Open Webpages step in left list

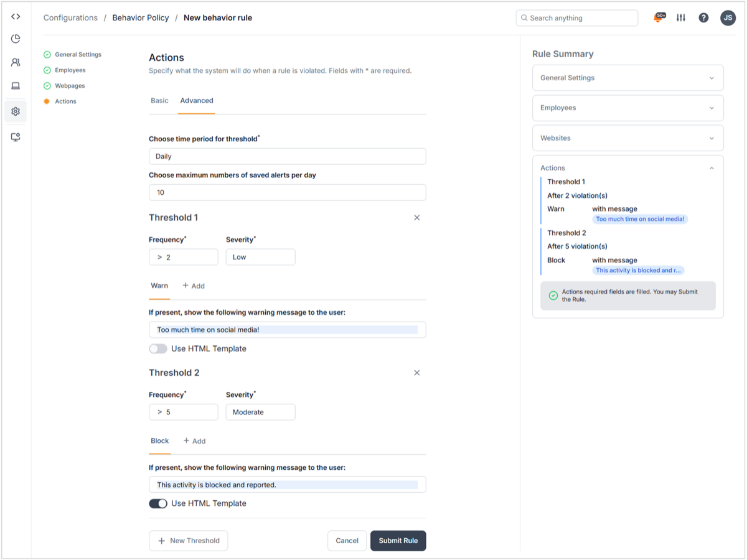pyautogui.click(x=70, y=86)
